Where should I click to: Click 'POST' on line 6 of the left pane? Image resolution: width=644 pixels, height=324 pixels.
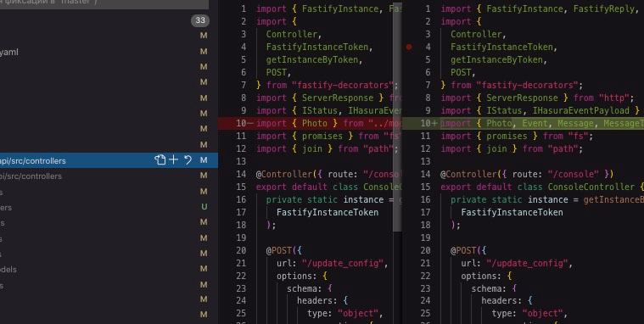(x=276, y=72)
